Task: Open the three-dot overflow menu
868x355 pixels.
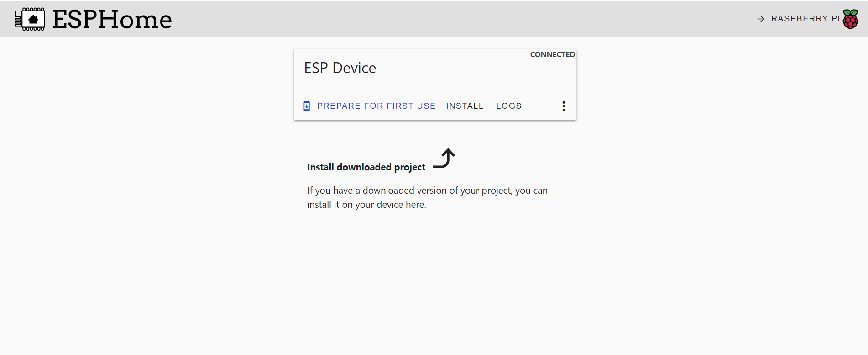Action: 564,106
